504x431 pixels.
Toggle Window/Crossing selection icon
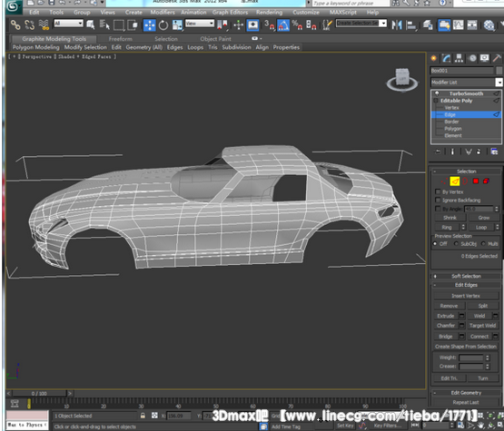pos(132,24)
